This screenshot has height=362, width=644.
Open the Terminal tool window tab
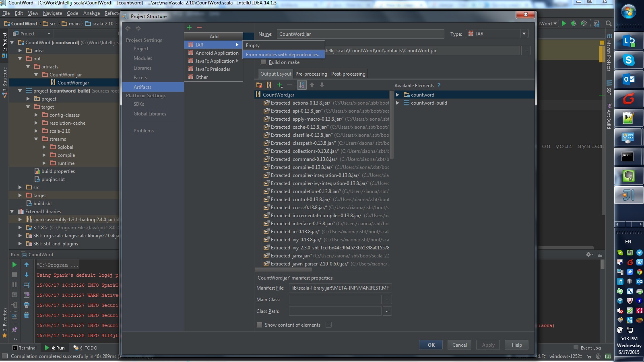point(25,348)
